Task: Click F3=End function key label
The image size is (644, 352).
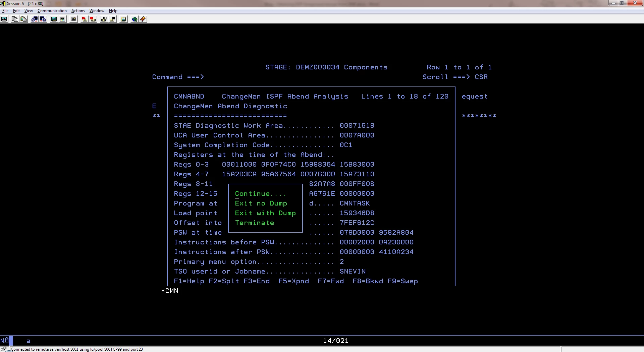Action: [x=257, y=281]
